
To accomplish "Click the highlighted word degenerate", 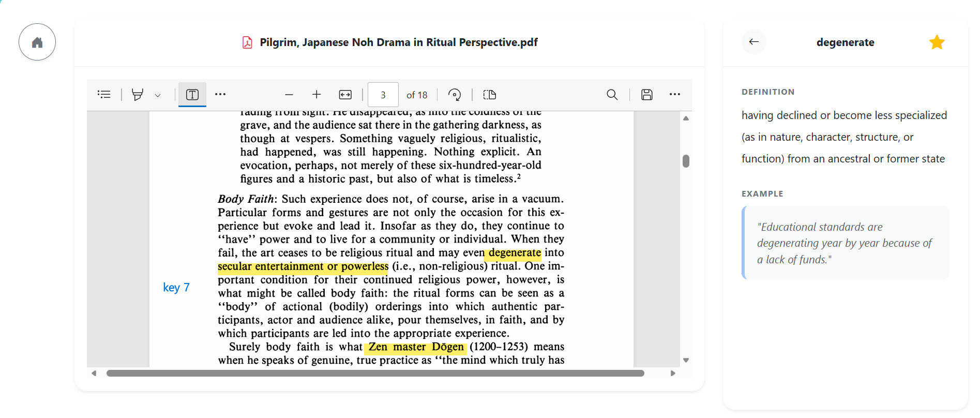I will (515, 253).
